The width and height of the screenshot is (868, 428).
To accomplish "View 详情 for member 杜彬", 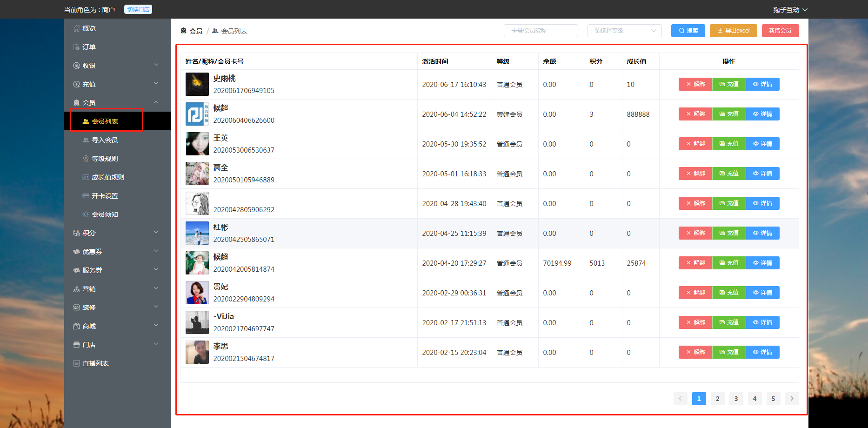I will [763, 233].
